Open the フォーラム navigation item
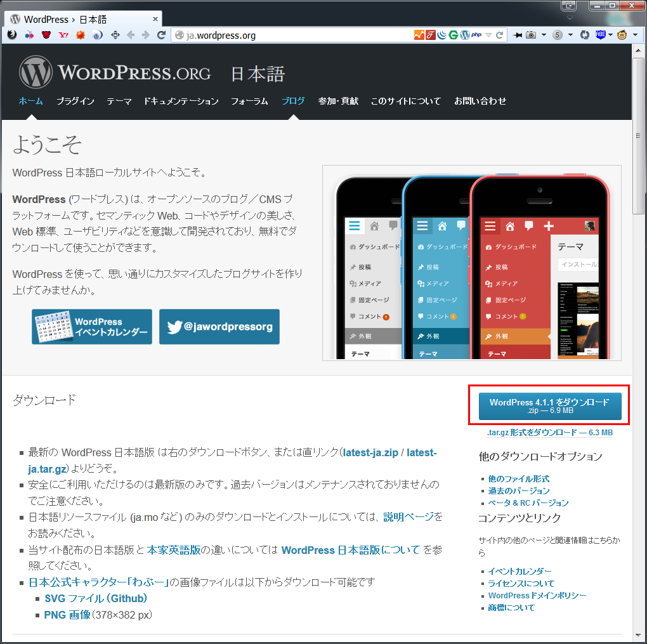This screenshot has height=644, width=647. pyautogui.click(x=250, y=101)
